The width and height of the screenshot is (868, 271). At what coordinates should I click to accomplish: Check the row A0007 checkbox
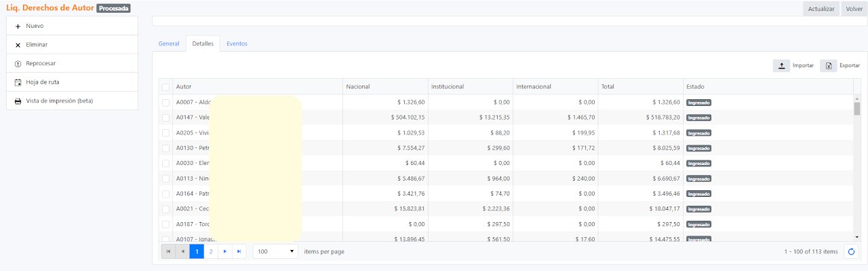(165, 103)
